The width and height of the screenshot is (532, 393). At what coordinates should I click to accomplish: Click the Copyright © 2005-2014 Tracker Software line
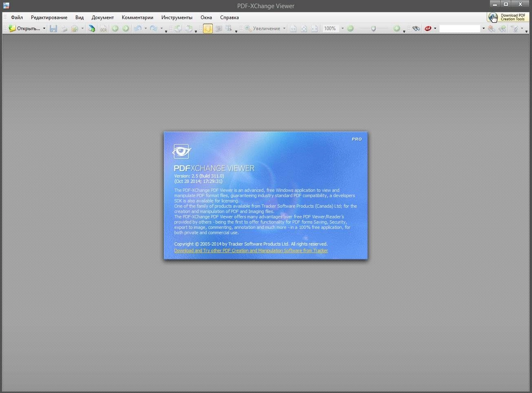pos(251,244)
